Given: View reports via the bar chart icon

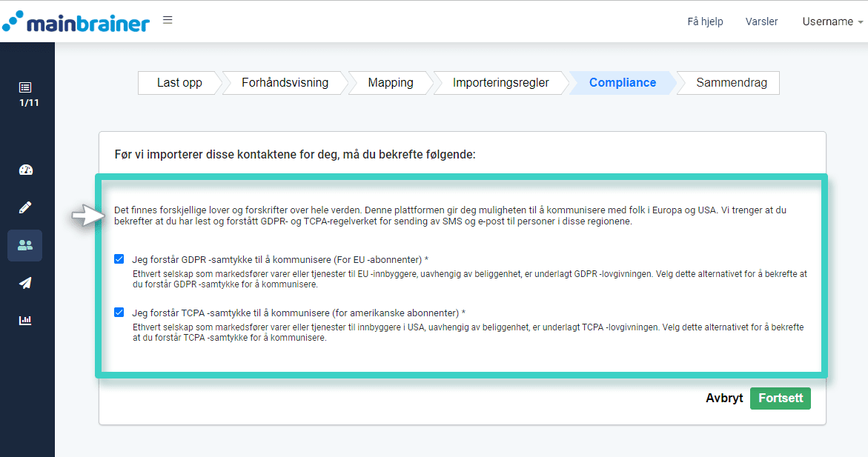Looking at the screenshot, I should (26, 320).
